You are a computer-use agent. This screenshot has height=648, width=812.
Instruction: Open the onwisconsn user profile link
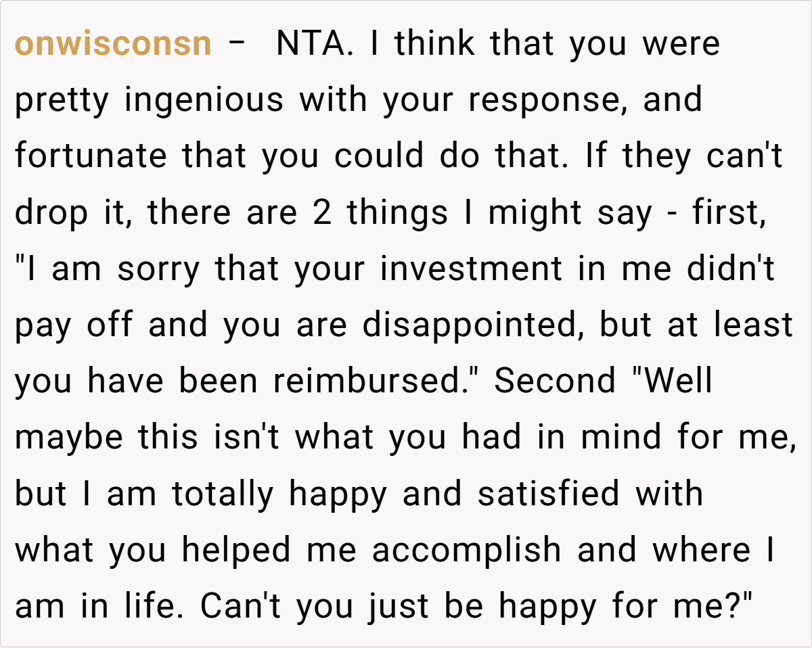113,44
